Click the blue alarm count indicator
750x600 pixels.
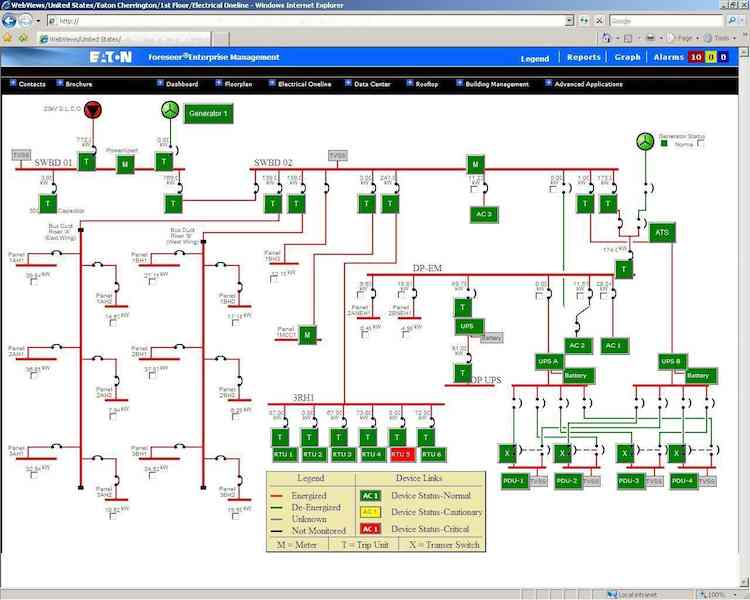point(723,57)
